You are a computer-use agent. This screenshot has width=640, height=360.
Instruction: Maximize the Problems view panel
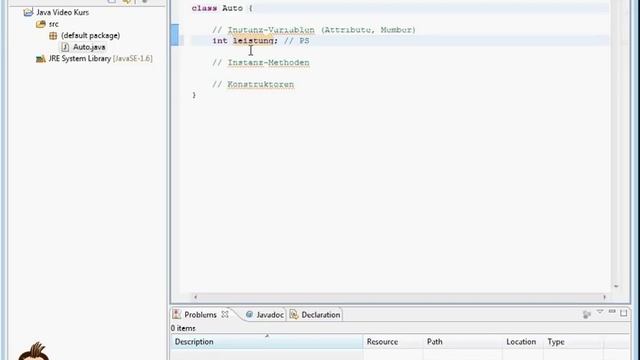click(x=624, y=313)
